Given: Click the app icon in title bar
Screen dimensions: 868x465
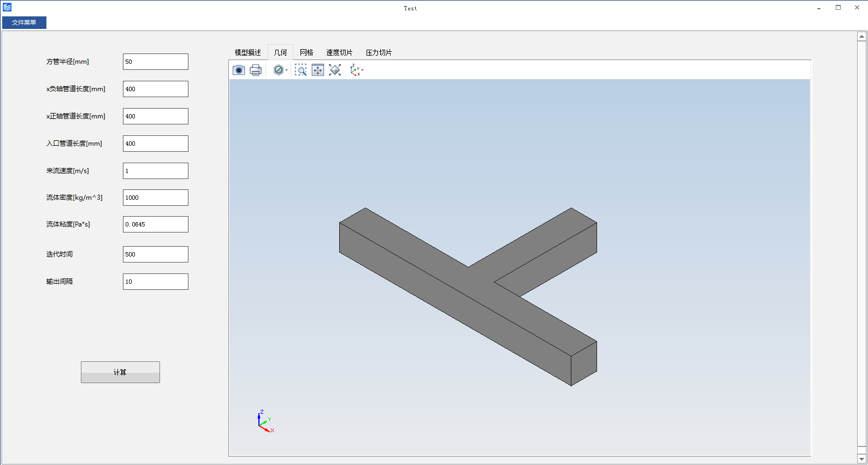Looking at the screenshot, I should (x=7, y=7).
